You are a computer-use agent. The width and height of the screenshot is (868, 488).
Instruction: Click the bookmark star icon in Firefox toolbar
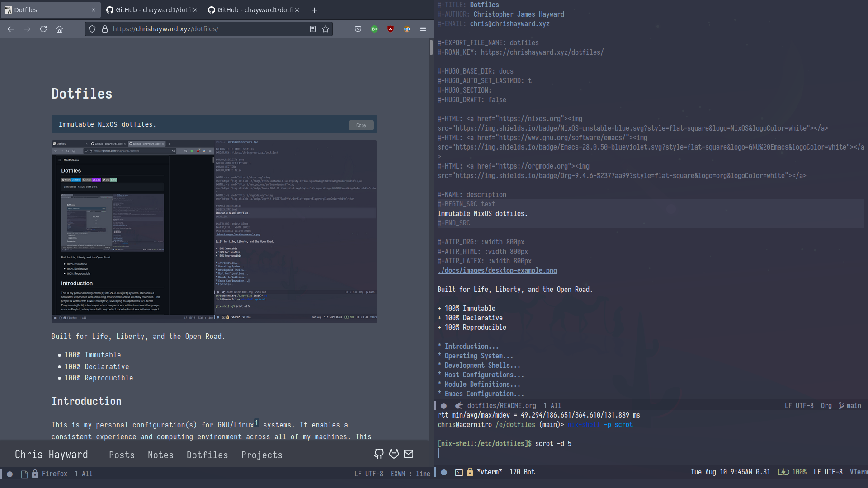point(325,28)
